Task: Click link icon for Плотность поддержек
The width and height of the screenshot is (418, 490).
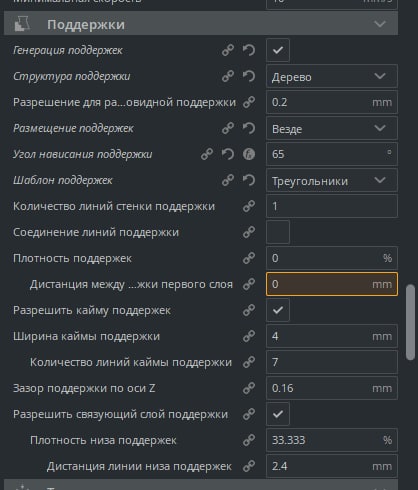Action: [x=249, y=258]
